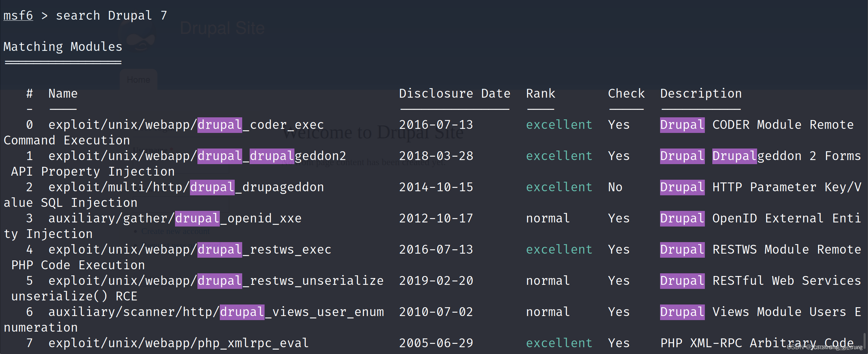Click the 'Matching Modules' heading
This screenshot has width=868, height=354.
click(x=63, y=47)
